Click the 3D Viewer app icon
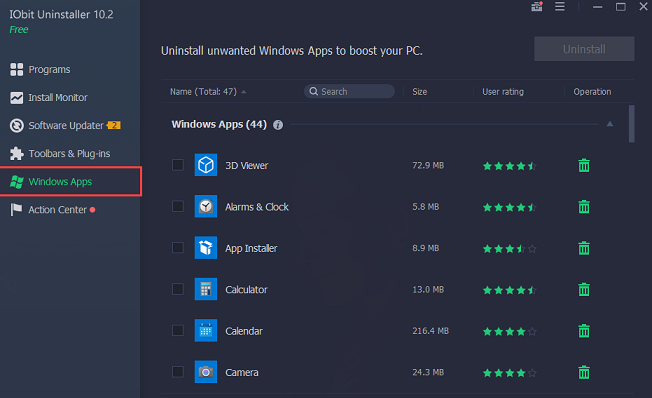 click(x=206, y=165)
